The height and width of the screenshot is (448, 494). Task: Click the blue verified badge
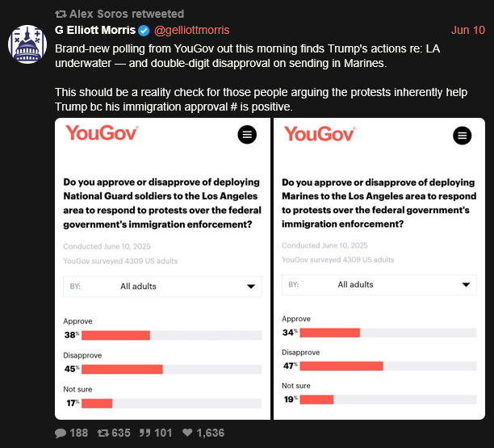[x=144, y=31]
